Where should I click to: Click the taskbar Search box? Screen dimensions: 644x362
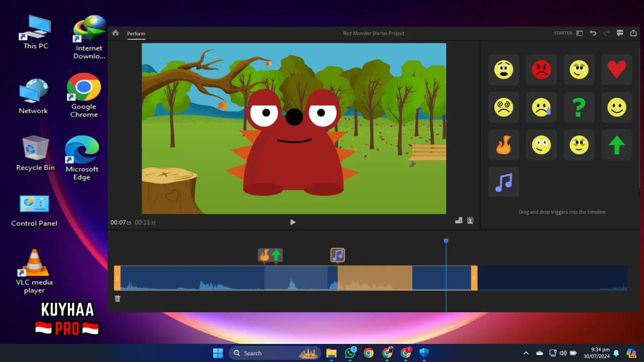pyautogui.click(x=276, y=353)
